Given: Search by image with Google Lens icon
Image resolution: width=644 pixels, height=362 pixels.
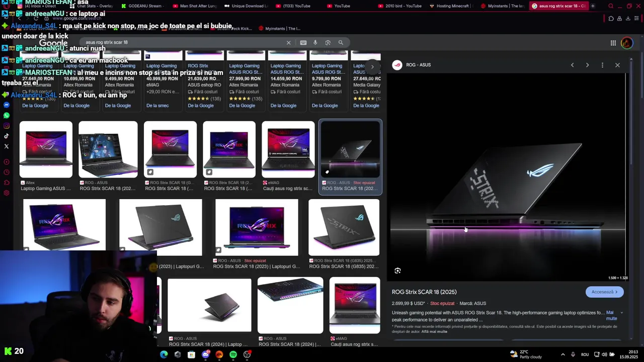Looking at the screenshot, I should (328, 43).
